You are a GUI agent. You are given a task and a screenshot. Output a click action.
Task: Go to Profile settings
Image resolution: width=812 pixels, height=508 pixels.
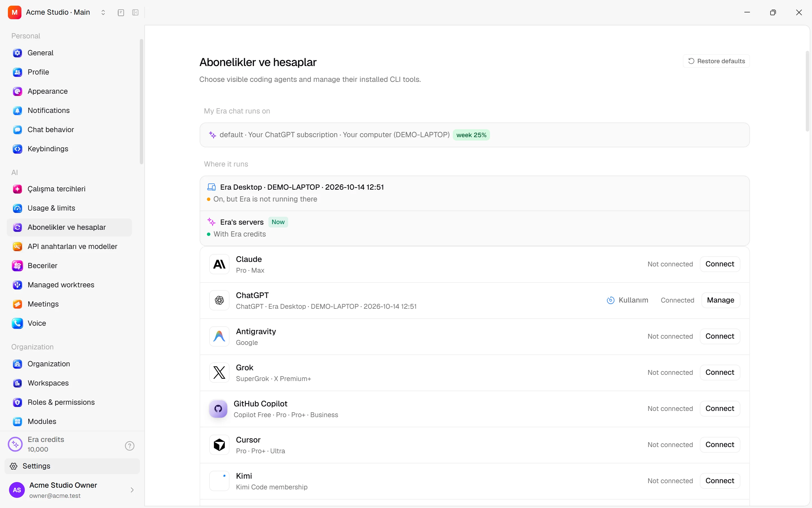coord(69,72)
